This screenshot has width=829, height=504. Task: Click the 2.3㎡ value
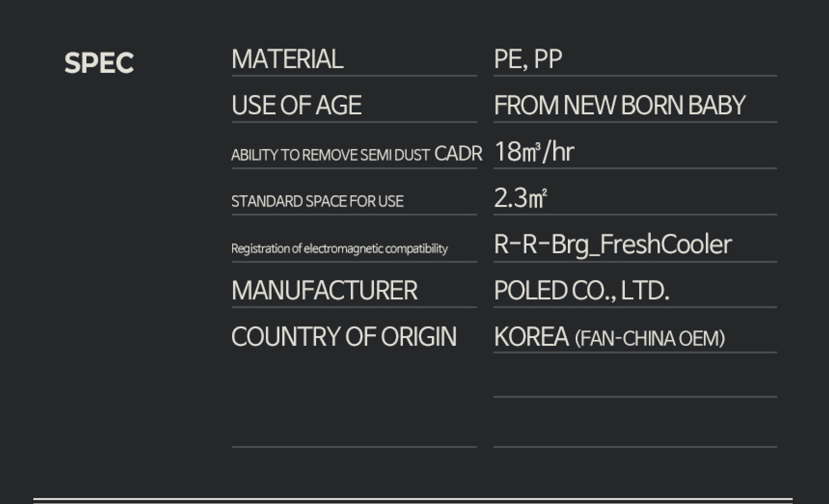click(x=520, y=198)
